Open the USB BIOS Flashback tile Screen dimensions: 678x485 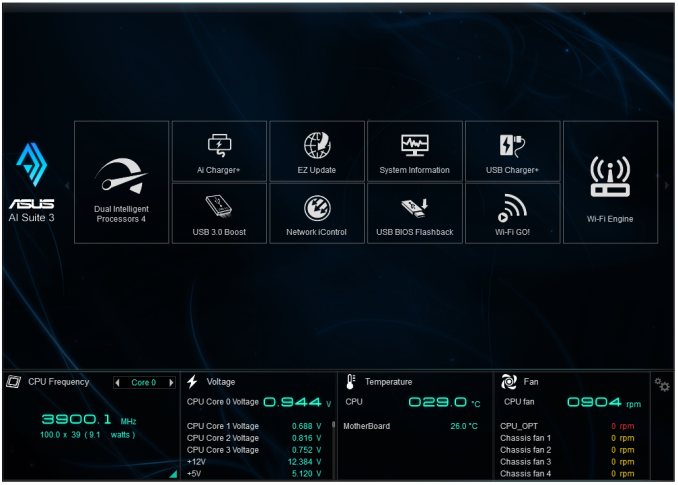pyautogui.click(x=415, y=213)
